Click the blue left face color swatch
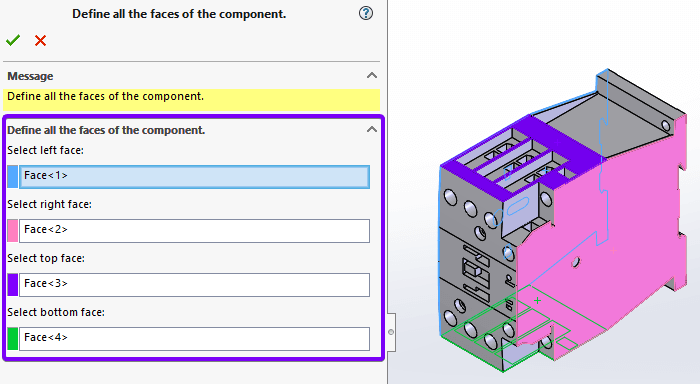 (x=12, y=176)
